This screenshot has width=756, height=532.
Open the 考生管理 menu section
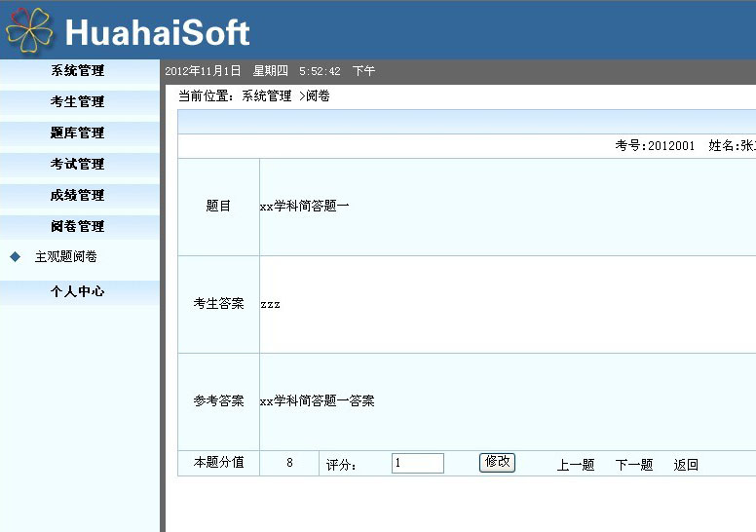click(x=80, y=101)
